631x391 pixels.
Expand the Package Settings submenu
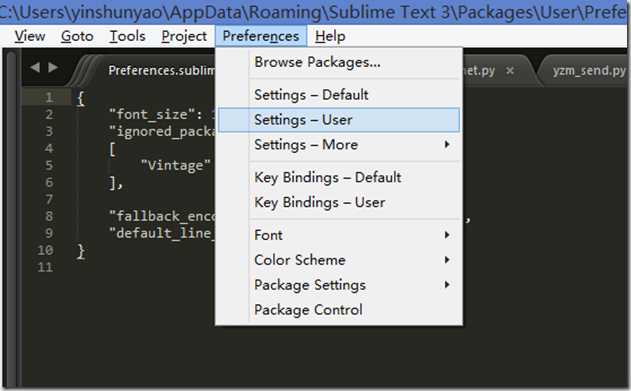point(338,285)
